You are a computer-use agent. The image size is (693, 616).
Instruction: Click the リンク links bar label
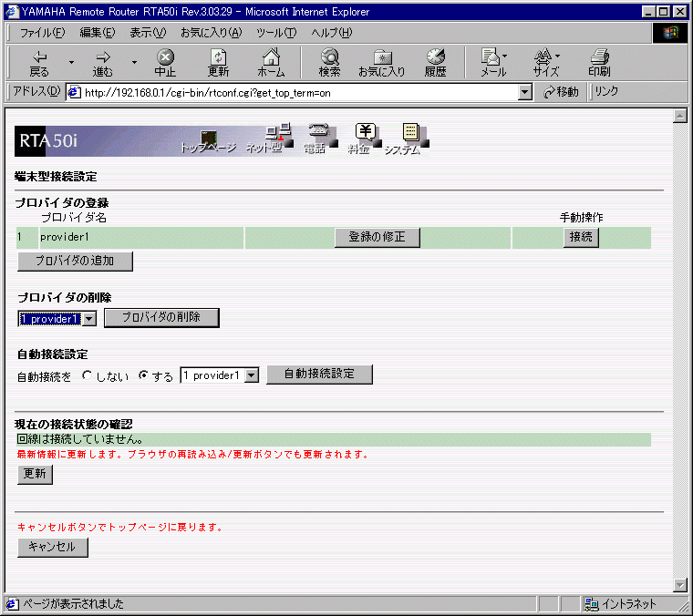point(606,91)
